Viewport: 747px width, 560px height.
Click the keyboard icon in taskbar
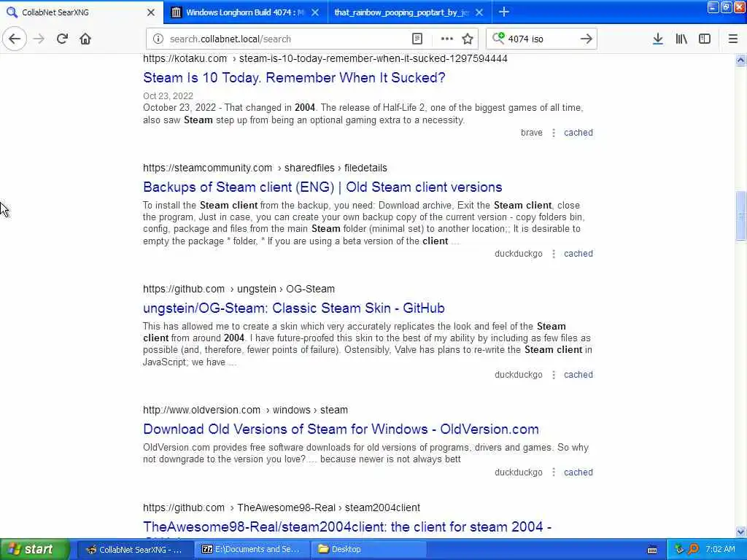pos(652,550)
